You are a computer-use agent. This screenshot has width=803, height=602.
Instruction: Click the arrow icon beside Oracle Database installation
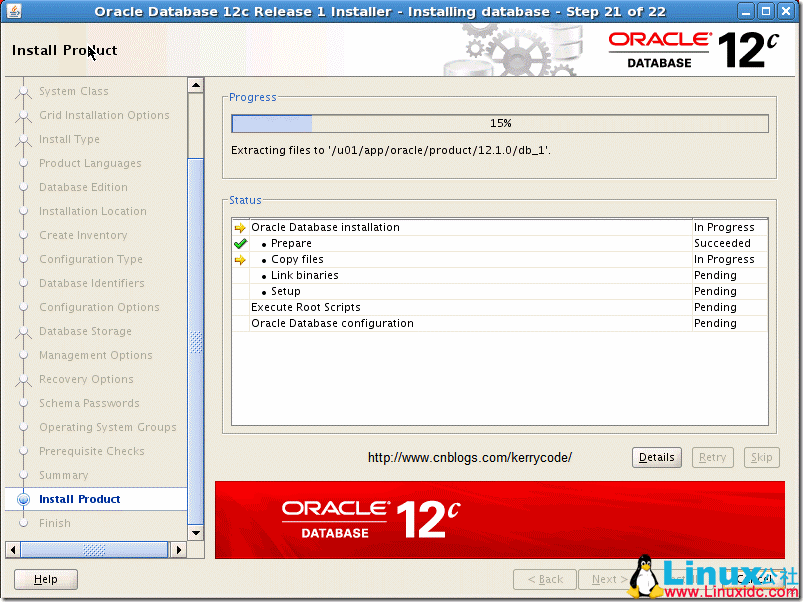pyautogui.click(x=239, y=227)
